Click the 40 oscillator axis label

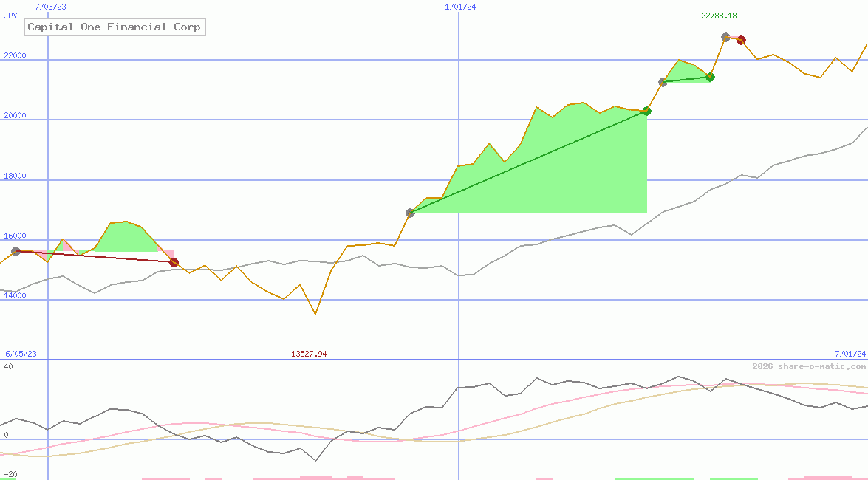[x=8, y=366]
